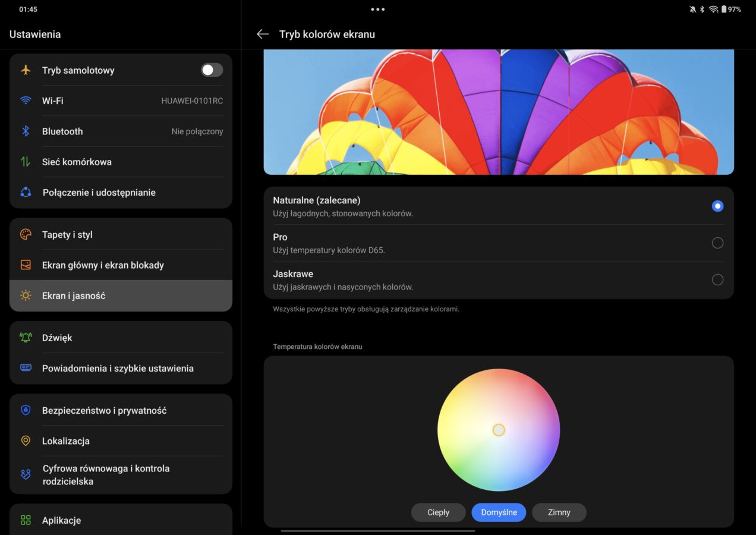756x535 pixels.
Task: Select the Pro color mode radio button
Action: (717, 243)
